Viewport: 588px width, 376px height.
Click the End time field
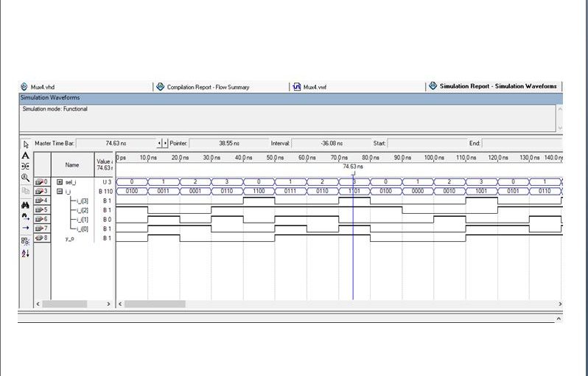(519, 143)
